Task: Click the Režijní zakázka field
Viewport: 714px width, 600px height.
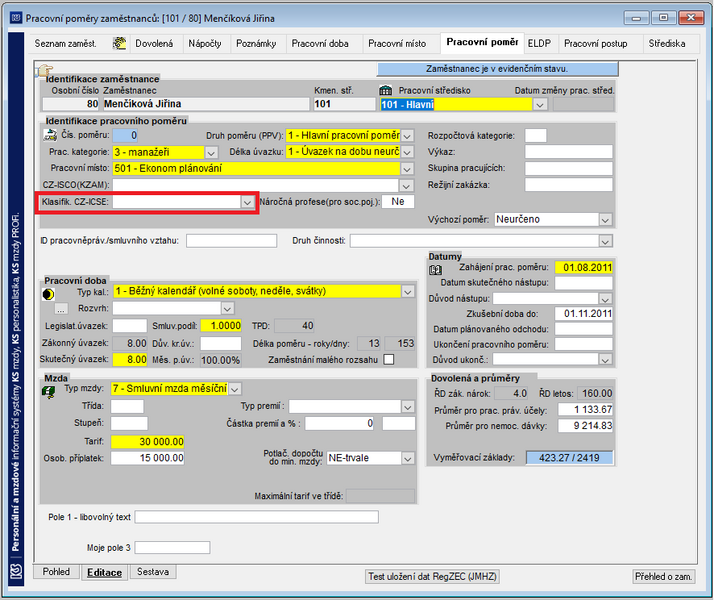Action: click(x=569, y=185)
